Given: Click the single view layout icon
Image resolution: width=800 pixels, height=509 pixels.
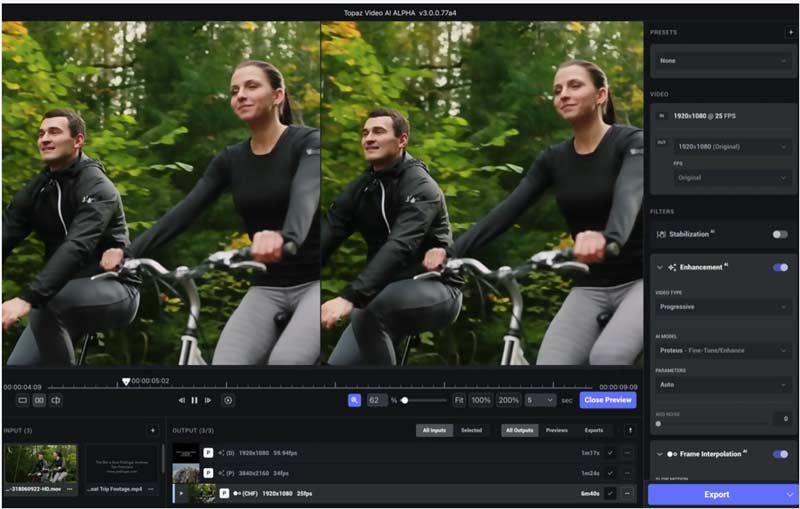Looking at the screenshot, I should coord(22,400).
